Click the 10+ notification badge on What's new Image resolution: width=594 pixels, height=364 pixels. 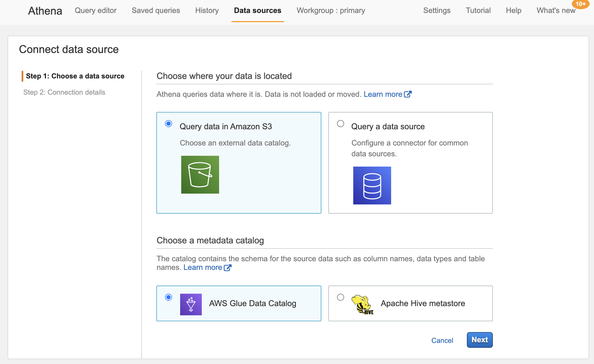pyautogui.click(x=581, y=4)
